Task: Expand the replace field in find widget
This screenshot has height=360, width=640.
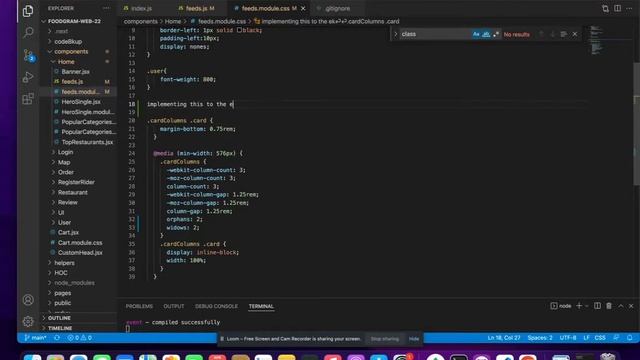Action: [x=395, y=34]
